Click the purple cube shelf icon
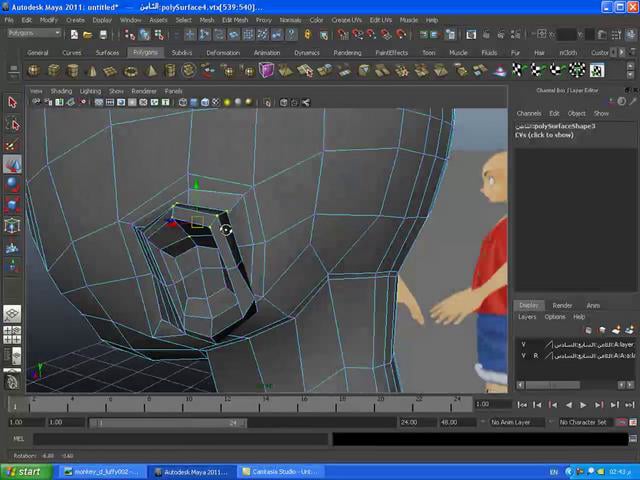The width and height of the screenshot is (640, 480). click(266, 70)
